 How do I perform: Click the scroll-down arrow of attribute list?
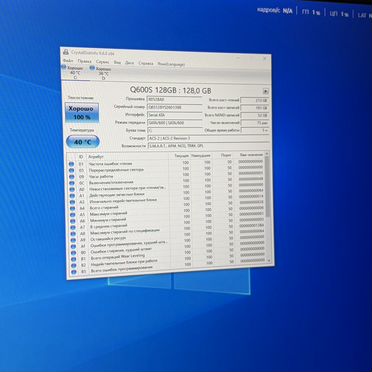pos(269,261)
